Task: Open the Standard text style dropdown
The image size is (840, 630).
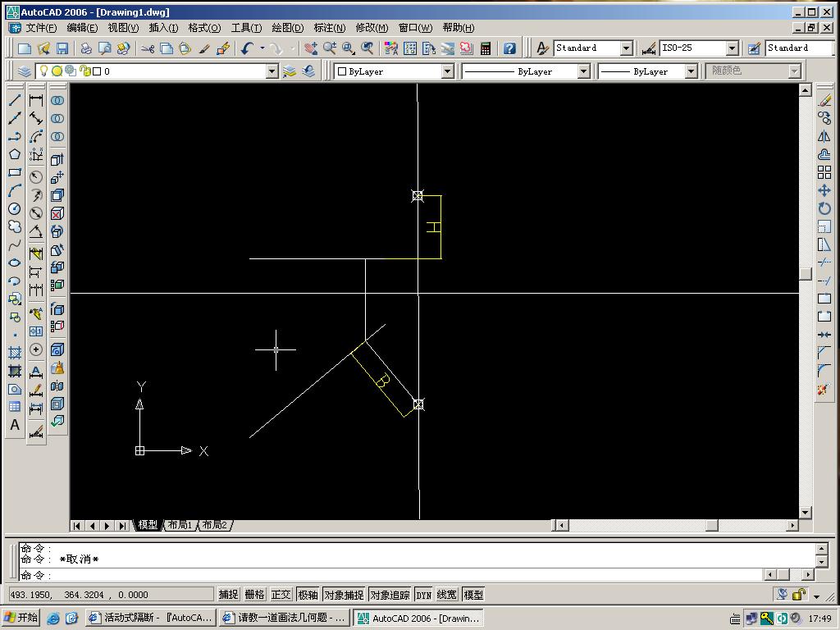Action: pos(627,48)
